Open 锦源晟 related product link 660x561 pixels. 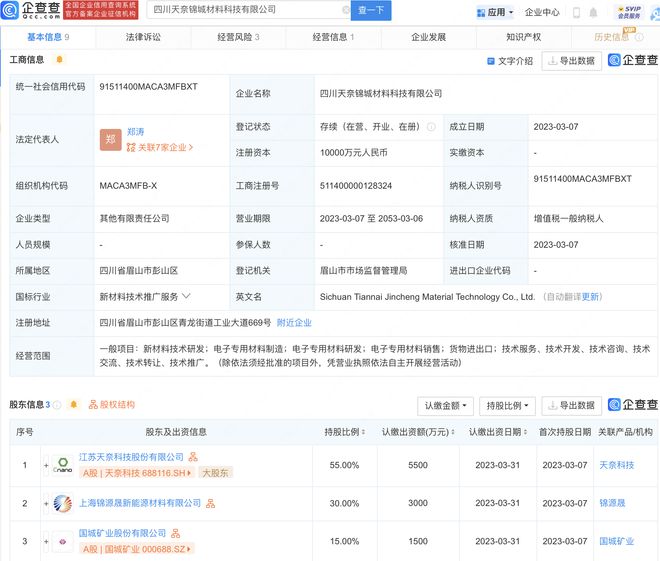pyautogui.click(x=612, y=503)
